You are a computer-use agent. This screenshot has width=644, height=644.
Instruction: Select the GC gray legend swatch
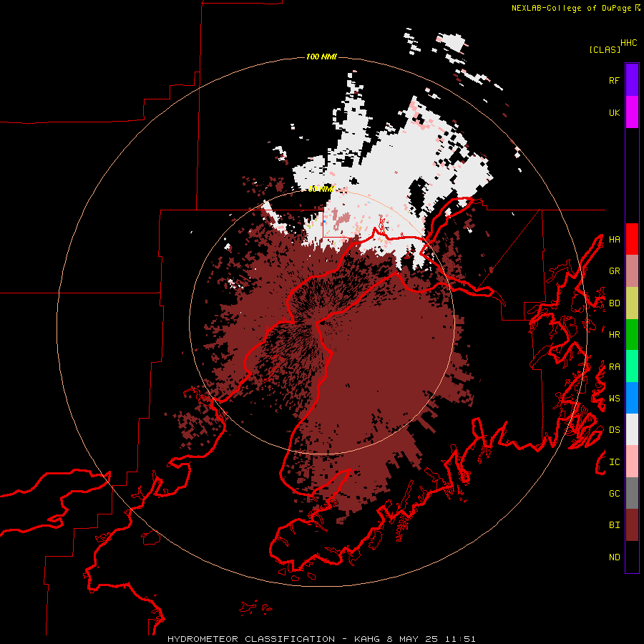click(632, 493)
